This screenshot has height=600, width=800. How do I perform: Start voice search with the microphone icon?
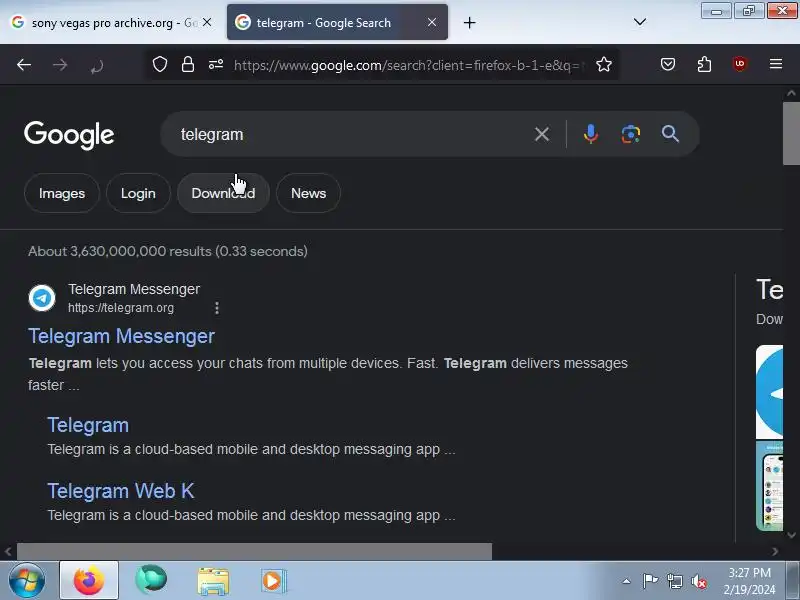coord(591,134)
